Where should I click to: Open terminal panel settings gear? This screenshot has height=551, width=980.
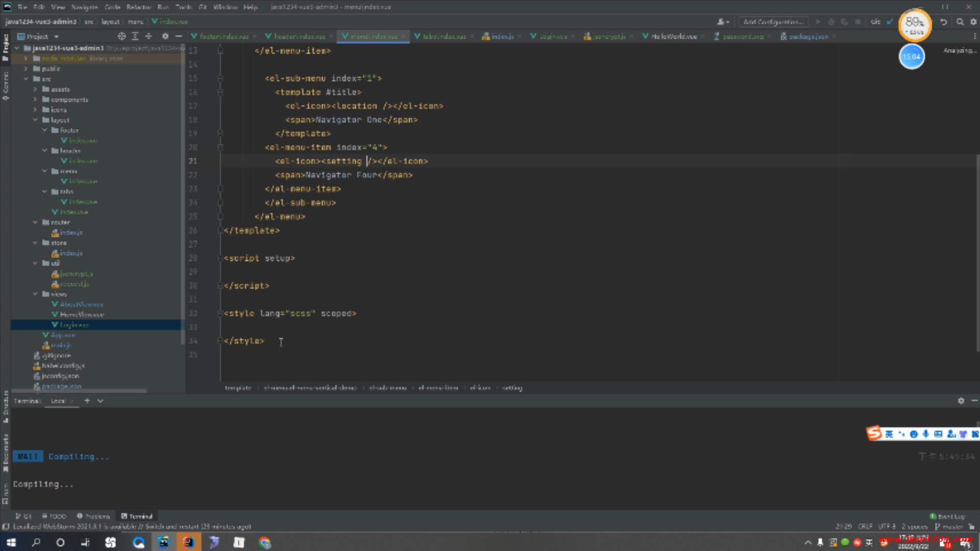coord(961,400)
